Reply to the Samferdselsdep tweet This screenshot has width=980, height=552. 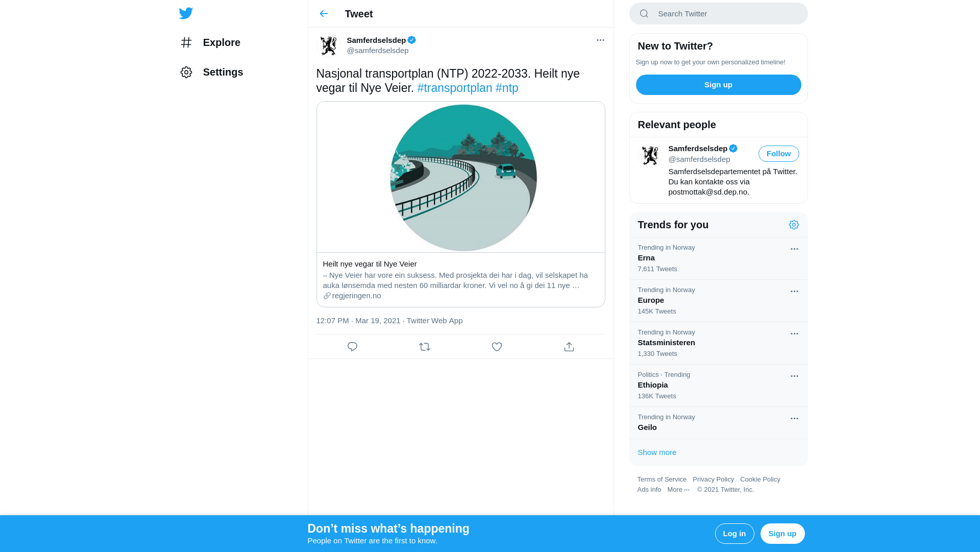[x=352, y=347]
